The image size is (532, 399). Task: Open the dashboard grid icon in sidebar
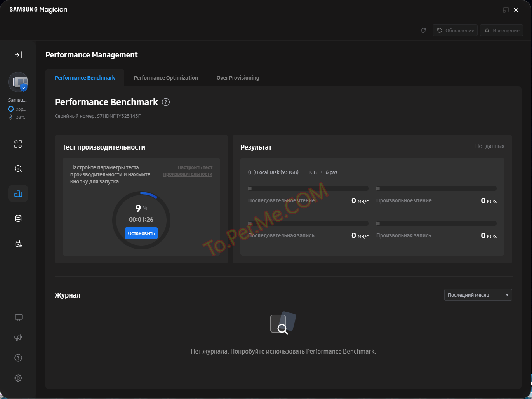tap(18, 144)
